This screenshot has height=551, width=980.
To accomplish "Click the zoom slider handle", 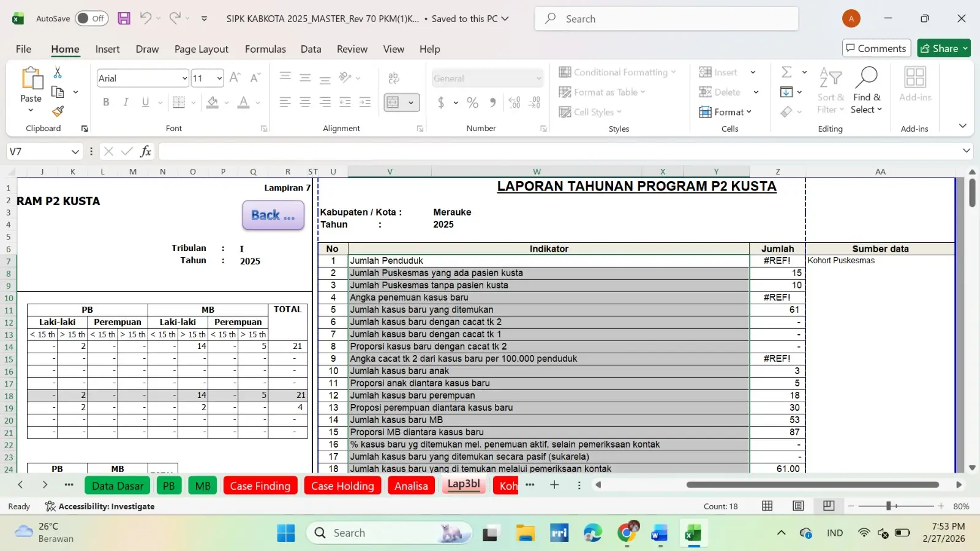I will coord(888,506).
